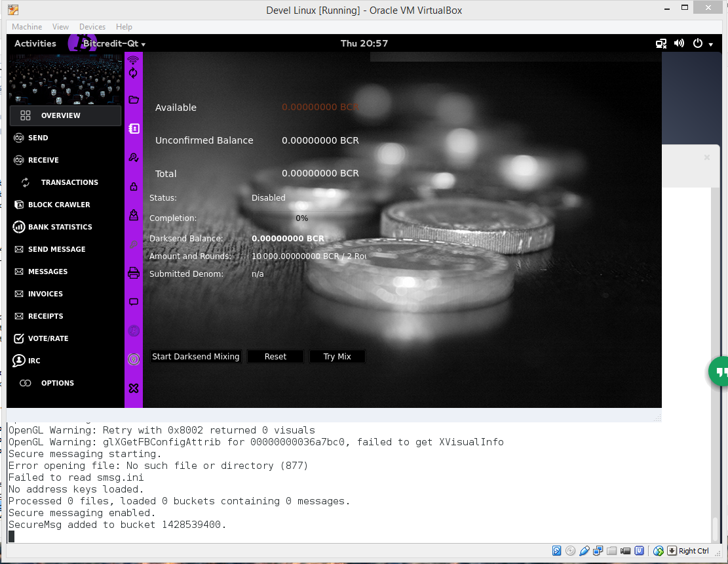This screenshot has width=728, height=564.
Task: Click the CPU virtualization chip status icon
Action: point(640,551)
